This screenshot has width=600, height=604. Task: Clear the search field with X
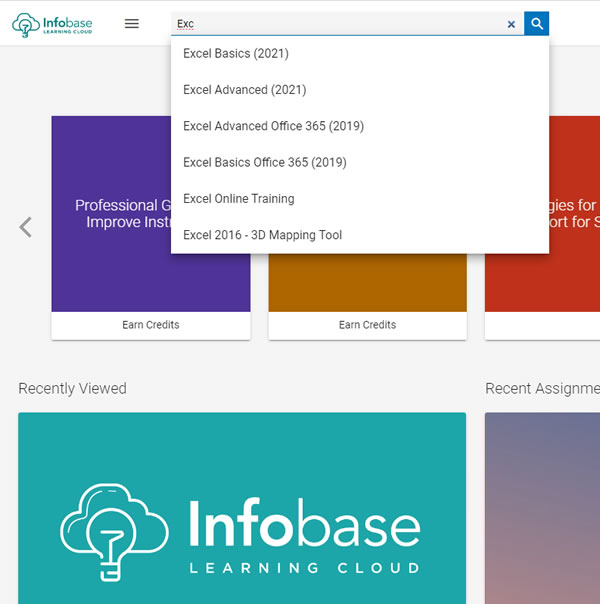pyautogui.click(x=511, y=24)
